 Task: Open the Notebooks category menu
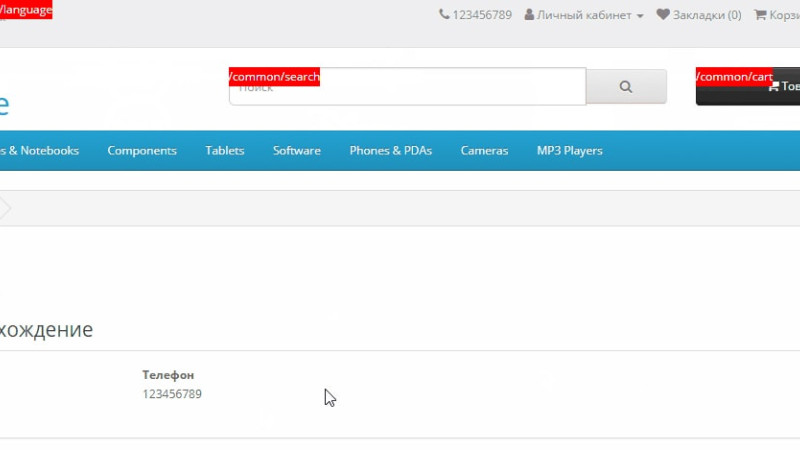tap(39, 151)
